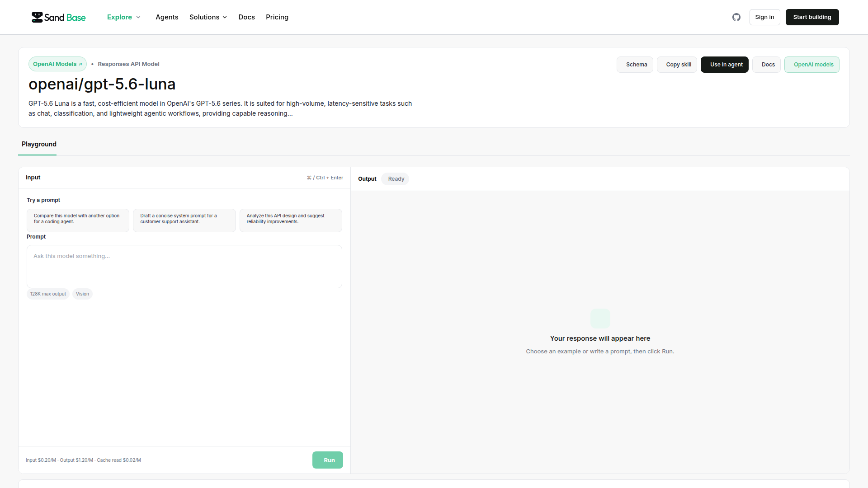
Task: Run the prompt with the Run button
Action: point(328,460)
